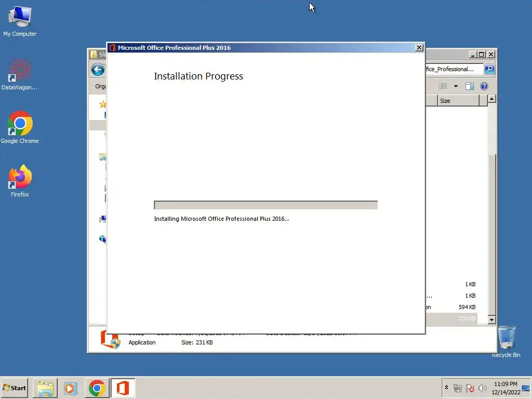
Task: Select the Office installer taskbar button
Action: (x=123, y=388)
